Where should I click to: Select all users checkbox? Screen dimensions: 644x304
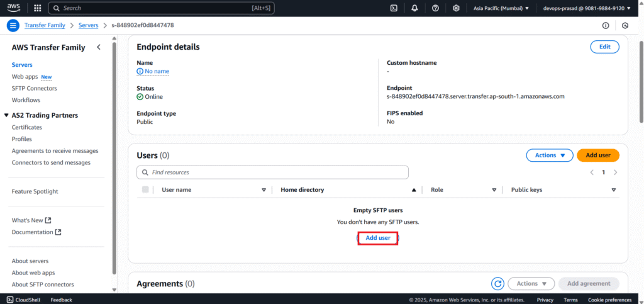145,189
